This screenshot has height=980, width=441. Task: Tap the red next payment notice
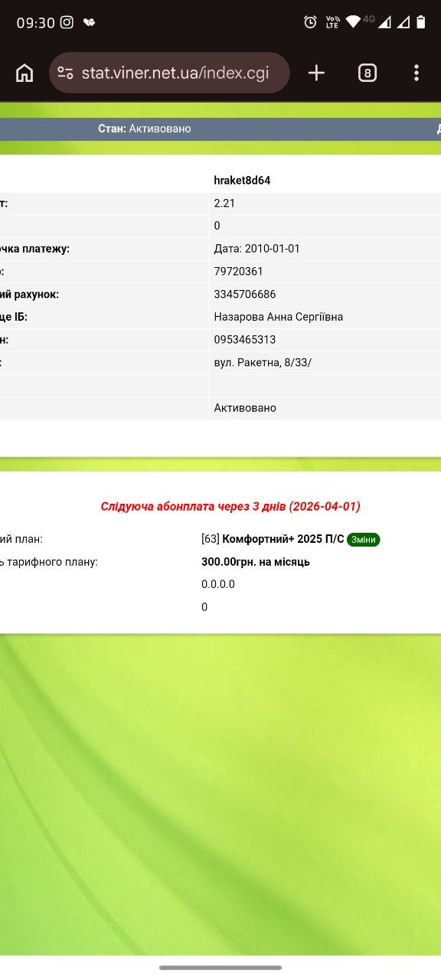(x=230, y=506)
